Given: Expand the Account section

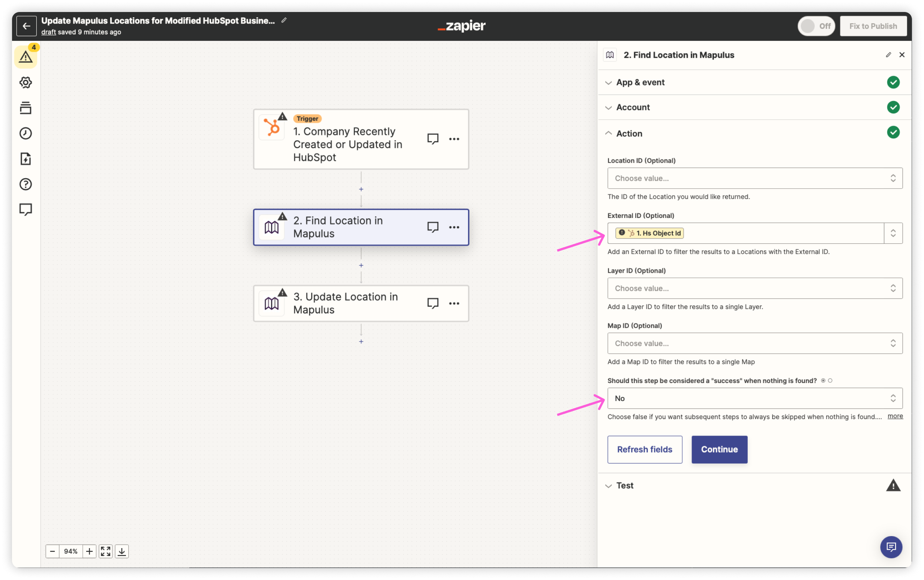Looking at the screenshot, I should pyautogui.click(x=754, y=107).
